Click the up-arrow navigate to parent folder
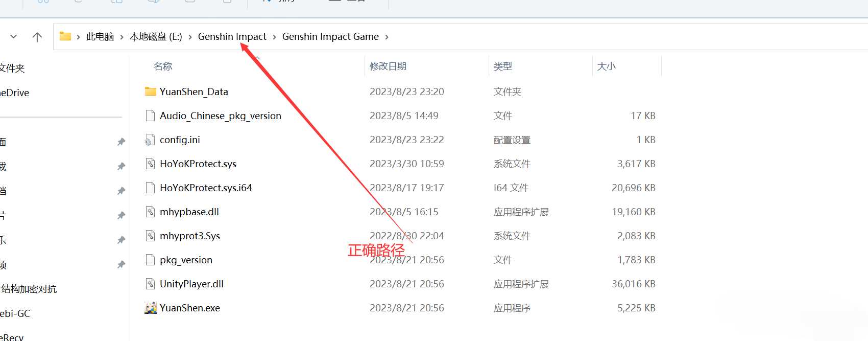Viewport: 868px width, 341px height. [x=37, y=37]
